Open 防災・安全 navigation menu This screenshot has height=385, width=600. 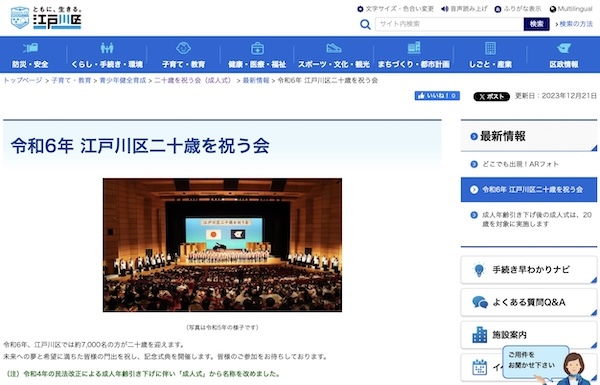pos(30,54)
